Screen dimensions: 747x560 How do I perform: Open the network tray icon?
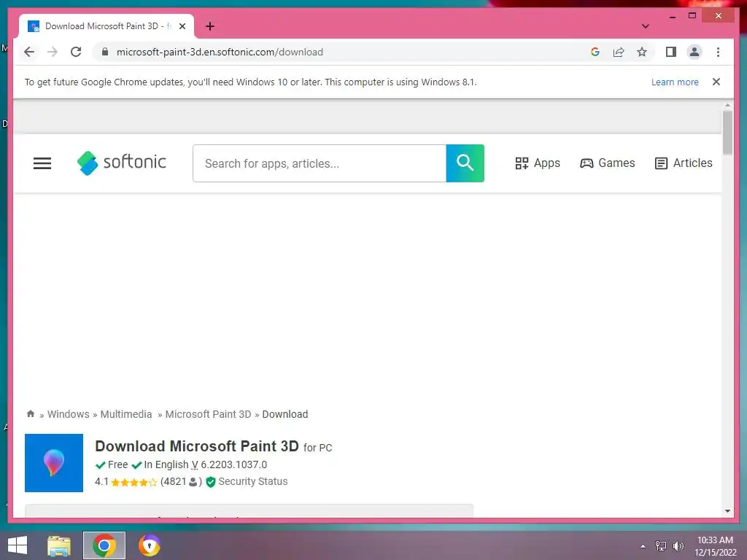coord(661,546)
